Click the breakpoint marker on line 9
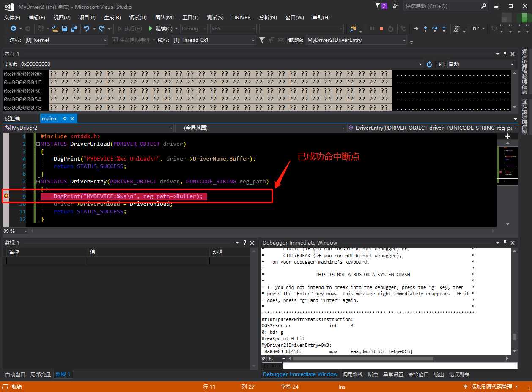532x392 pixels. pos(6,196)
